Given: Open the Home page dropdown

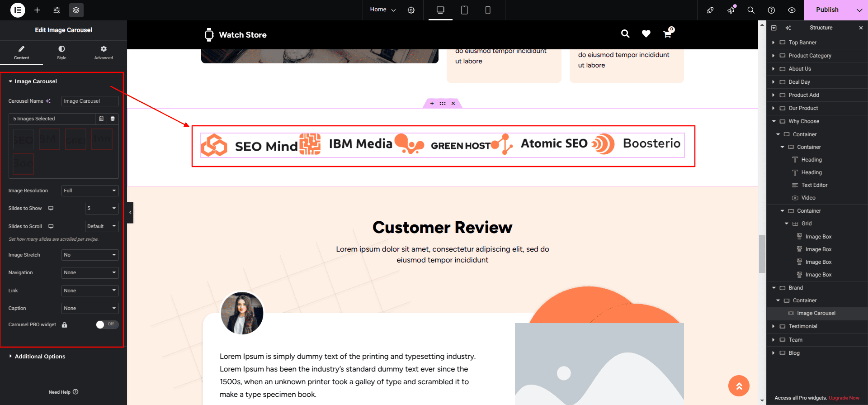Looking at the screenshot, I should 382,10.
